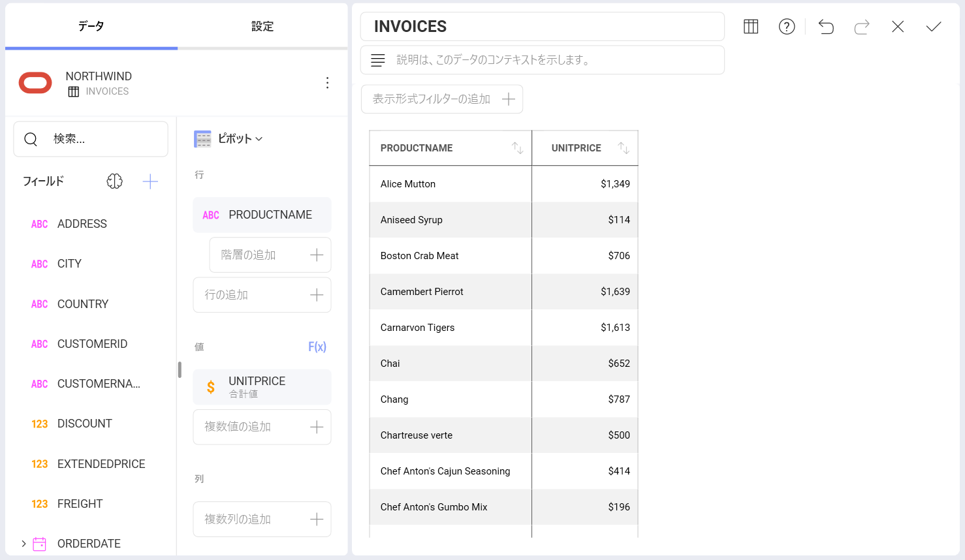Click the 複数値の追加 button
This screenshot has width=965, height=560.
(262, 427)
